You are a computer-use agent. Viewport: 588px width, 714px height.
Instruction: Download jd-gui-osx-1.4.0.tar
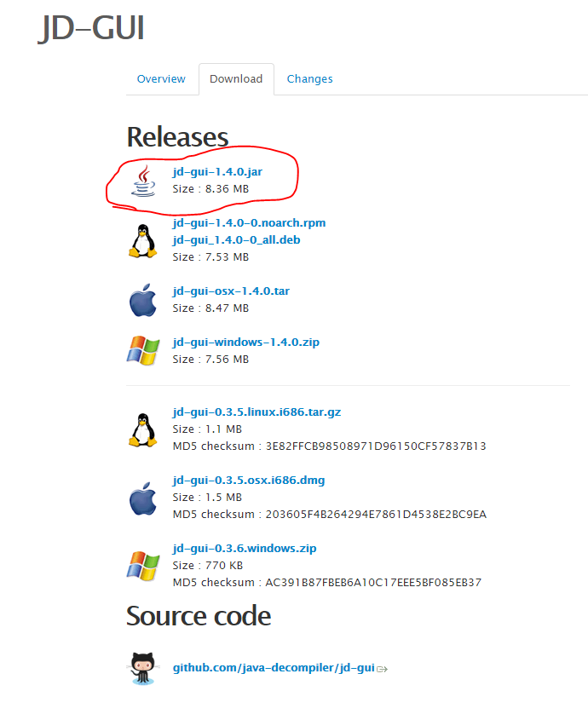pyautogui.click(x=231, y=291)
